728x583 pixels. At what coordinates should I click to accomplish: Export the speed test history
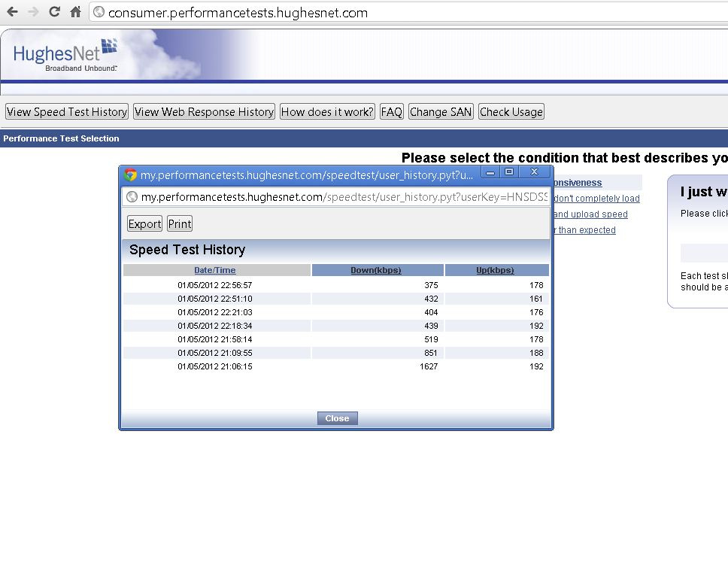click(x=145, y=224)
